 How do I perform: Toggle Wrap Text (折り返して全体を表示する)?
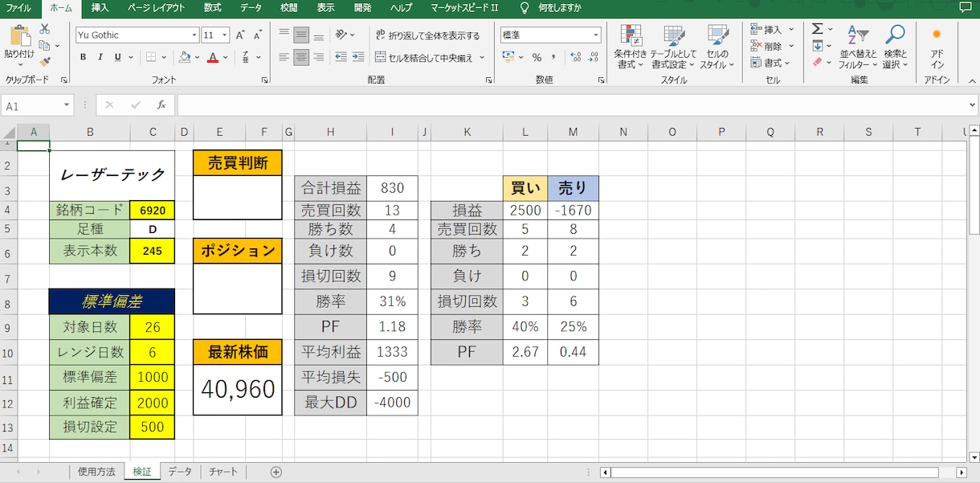click(428, 35)
